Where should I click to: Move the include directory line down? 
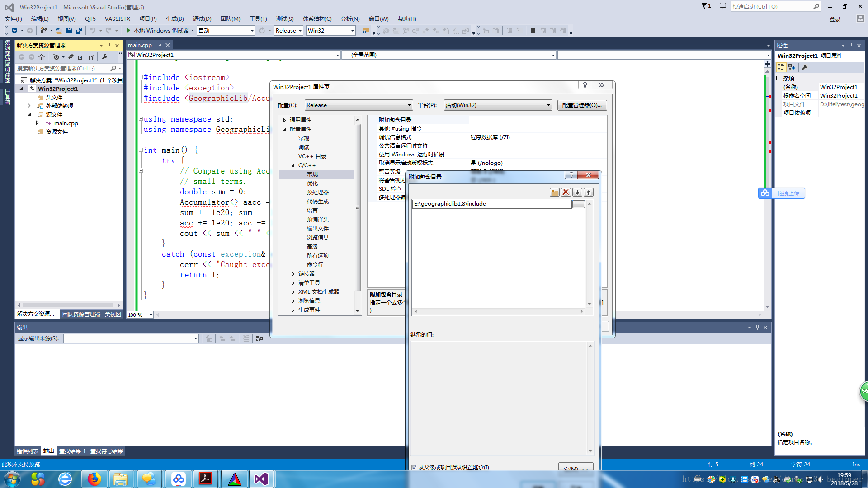pos(577,192)
